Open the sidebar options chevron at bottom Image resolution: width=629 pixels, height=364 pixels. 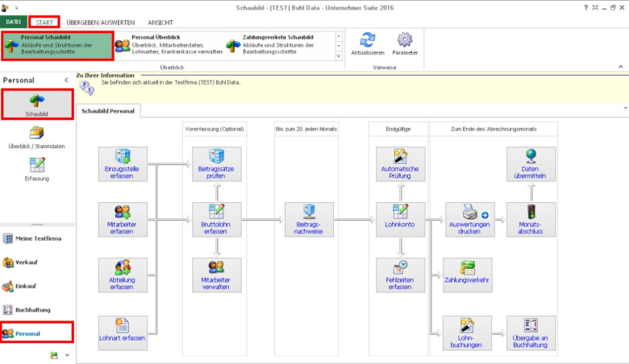pos(67,354)
